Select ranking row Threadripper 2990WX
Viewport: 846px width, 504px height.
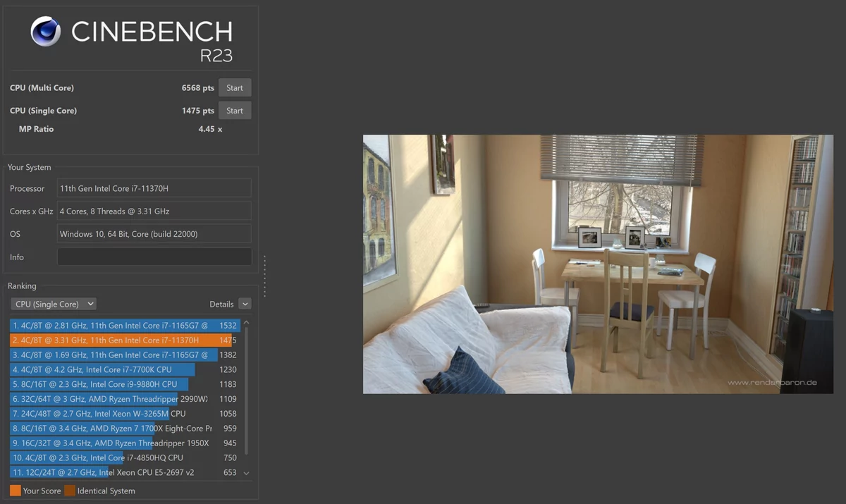124,399
